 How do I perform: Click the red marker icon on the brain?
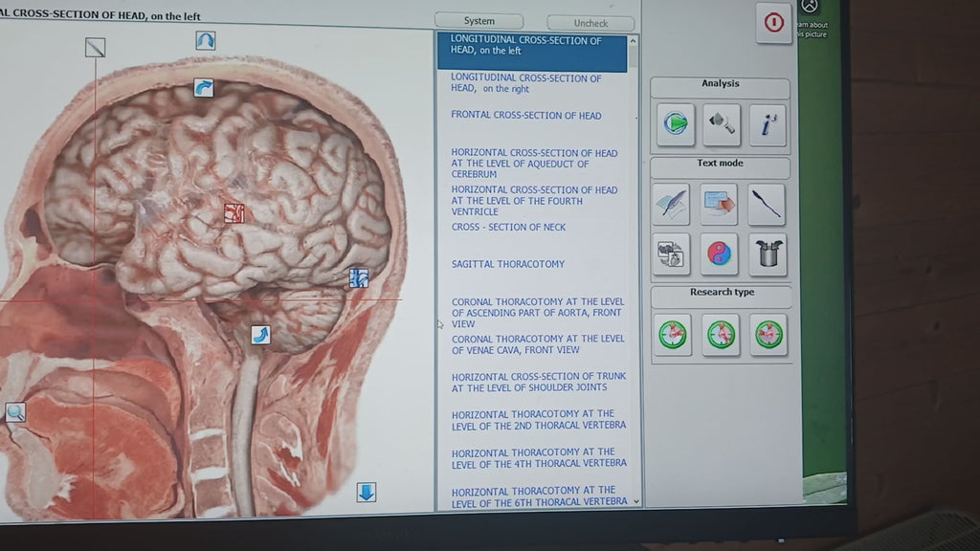point(234,213)
